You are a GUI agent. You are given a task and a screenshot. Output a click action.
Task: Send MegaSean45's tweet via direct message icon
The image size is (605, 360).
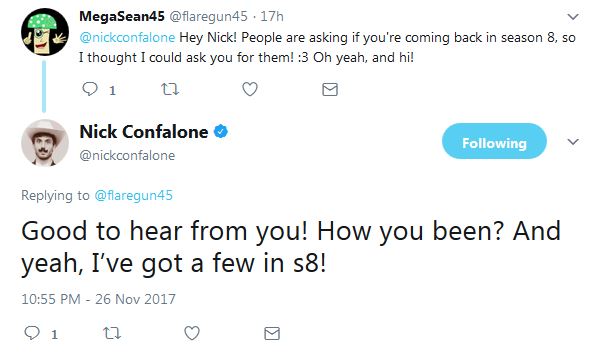(330, 90)
